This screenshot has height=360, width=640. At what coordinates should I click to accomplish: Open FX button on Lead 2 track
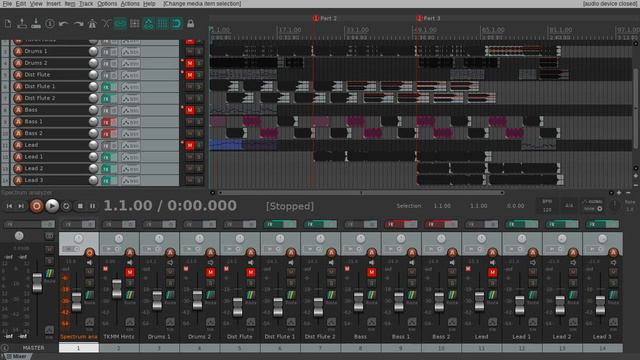(106, 169)
